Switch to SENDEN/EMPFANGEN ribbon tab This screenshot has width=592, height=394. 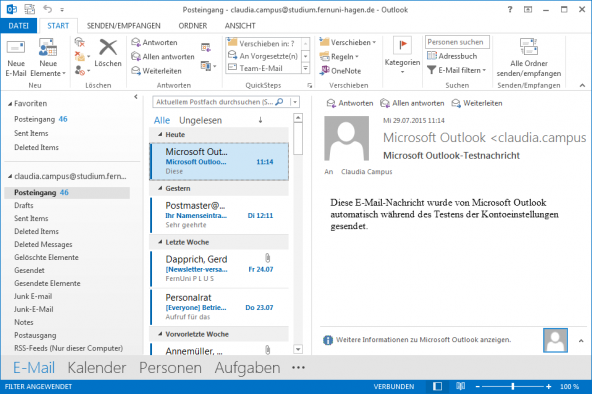coord(123,26)
